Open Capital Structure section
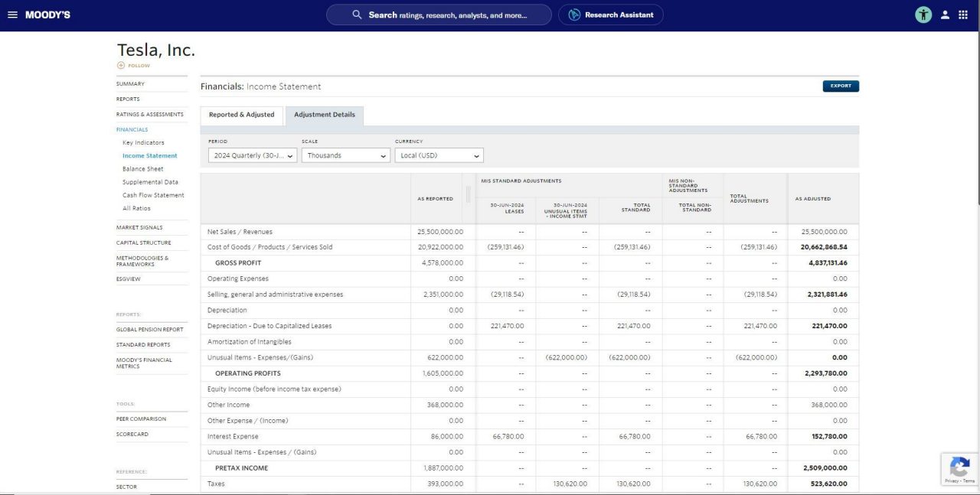980x495 pixels. pos(144,243)
